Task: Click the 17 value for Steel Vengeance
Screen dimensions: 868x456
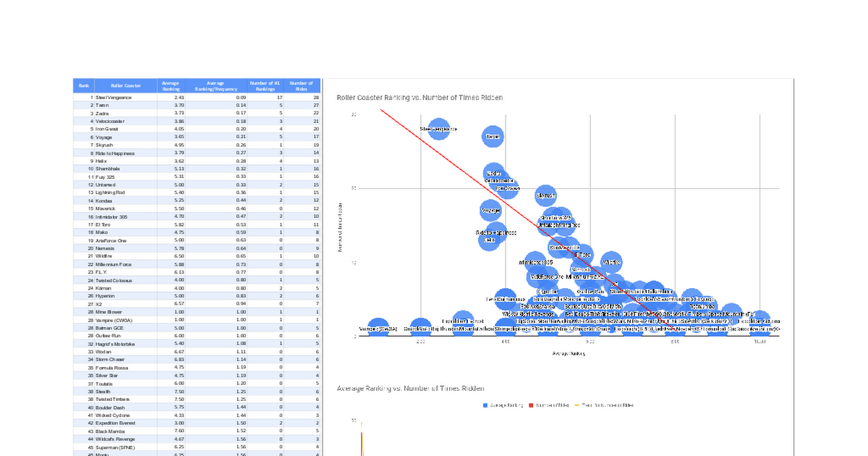Action: pyautogui.click(x=264, y=97)
